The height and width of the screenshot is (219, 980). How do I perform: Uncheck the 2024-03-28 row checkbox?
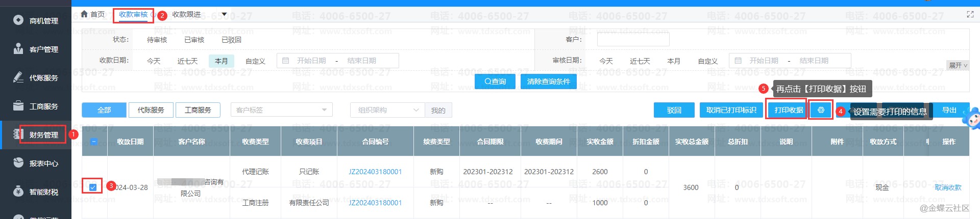(x=93, y=187)
